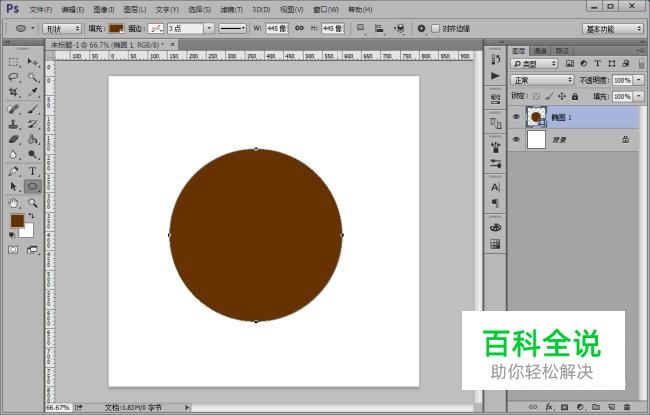
Task: Filter layers by type layers
Action: tap(597, 63)
